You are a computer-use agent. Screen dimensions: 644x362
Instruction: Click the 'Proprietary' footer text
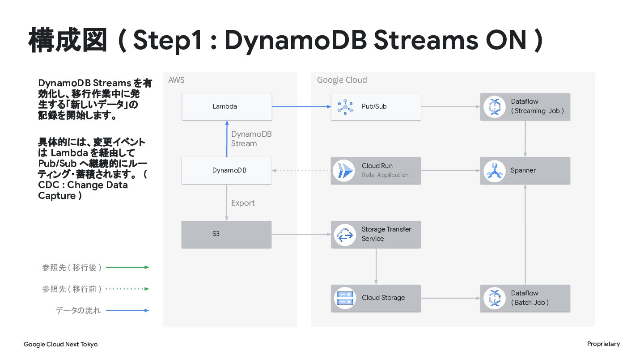[603, 344]
